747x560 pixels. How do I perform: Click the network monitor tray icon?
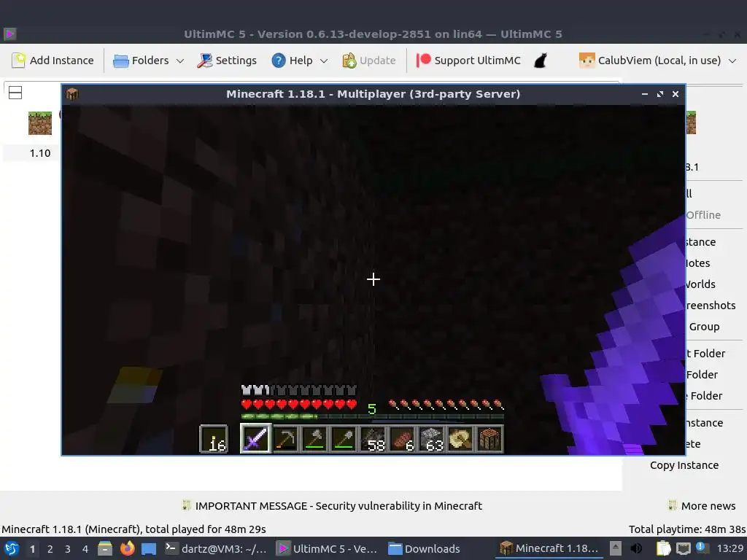683,548
